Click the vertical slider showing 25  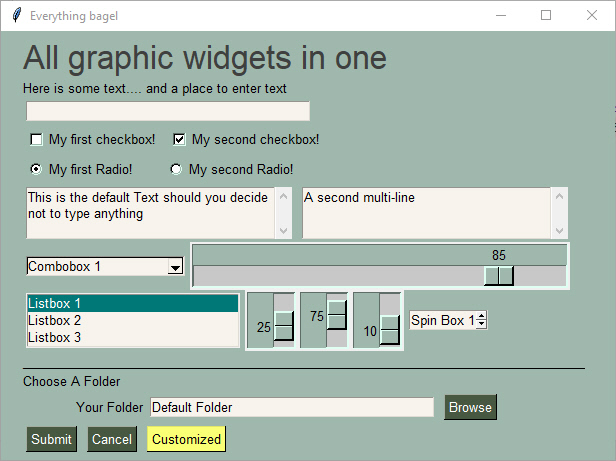(x=284, y=326)
